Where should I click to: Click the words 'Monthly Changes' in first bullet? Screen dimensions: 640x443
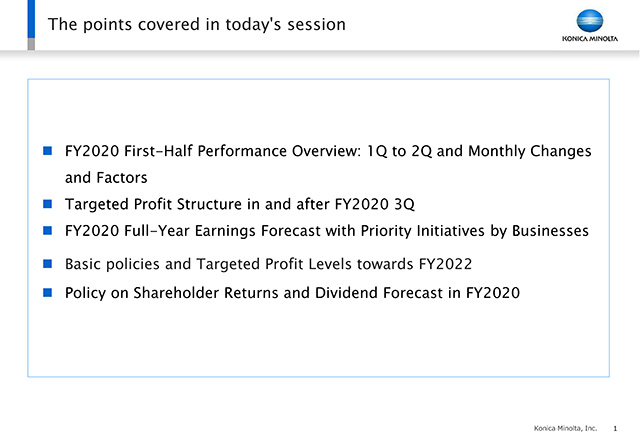(530, 151)
